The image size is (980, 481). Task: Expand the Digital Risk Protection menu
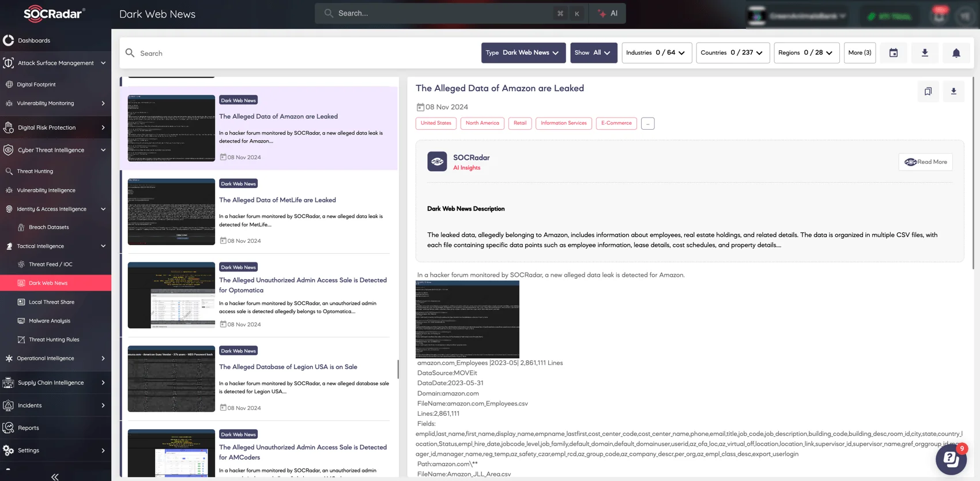coord(55,127)
